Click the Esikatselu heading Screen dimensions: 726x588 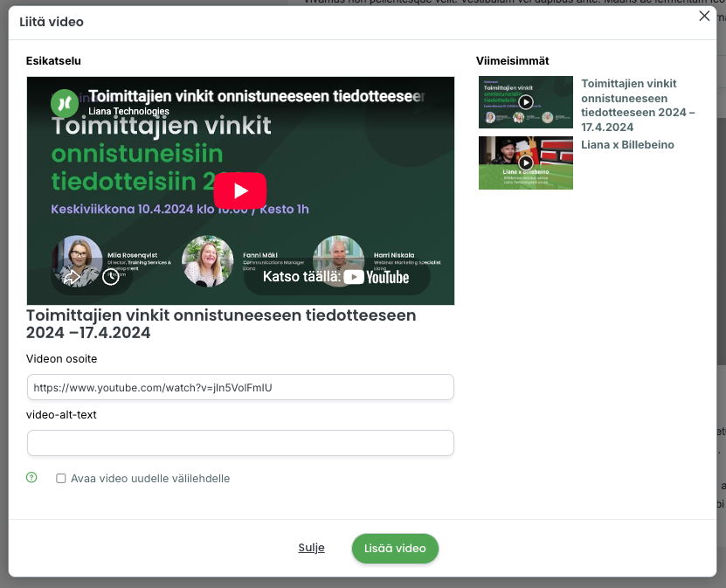tap(53, 60)
